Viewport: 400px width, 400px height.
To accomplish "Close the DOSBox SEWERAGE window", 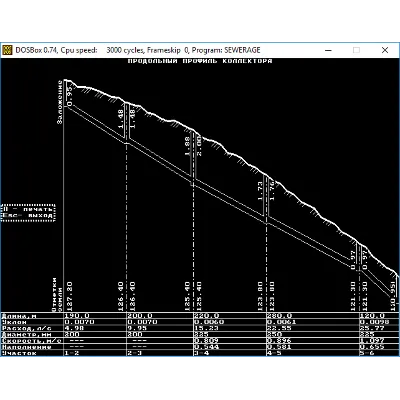I will pos(385,50).
